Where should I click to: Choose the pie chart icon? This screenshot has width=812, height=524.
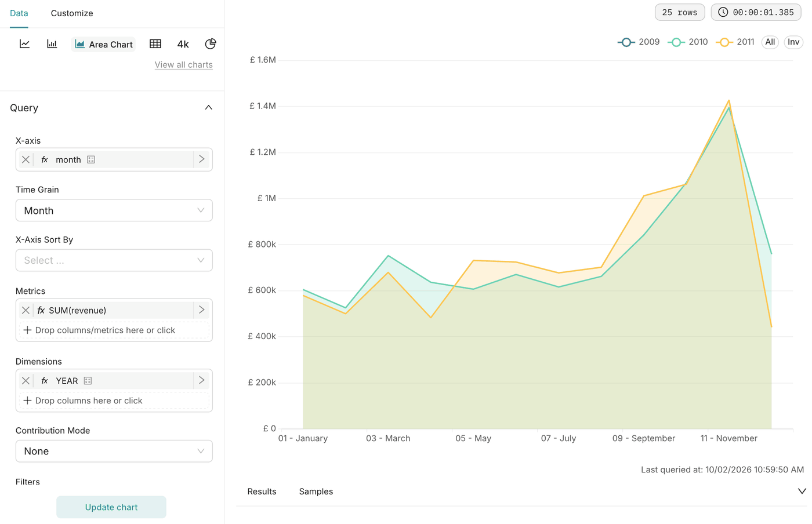[211, 44]
